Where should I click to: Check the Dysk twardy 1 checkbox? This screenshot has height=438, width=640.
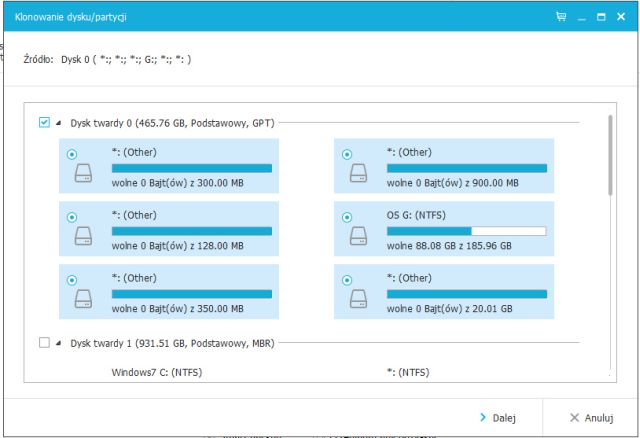click(x=44, y=343)
